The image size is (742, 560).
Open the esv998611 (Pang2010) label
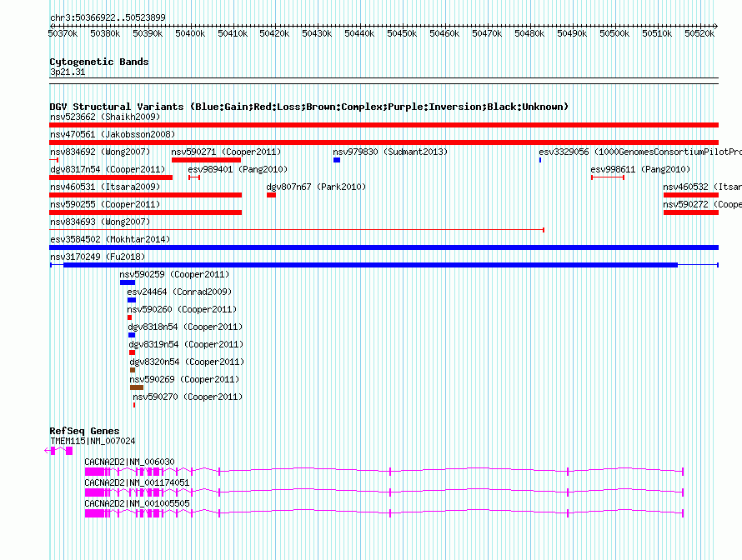click(x=641, y=169)
